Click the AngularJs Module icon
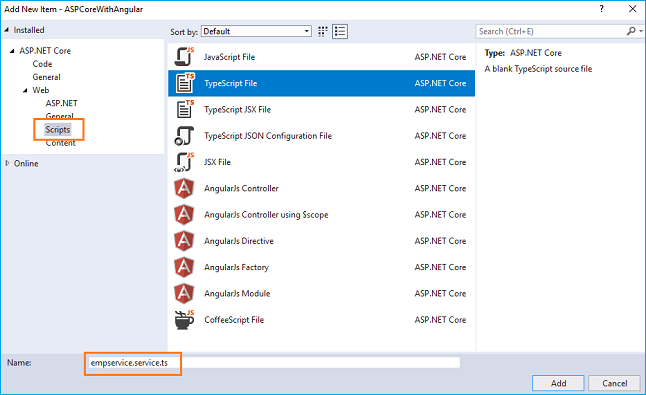 [x=184, y=294]
